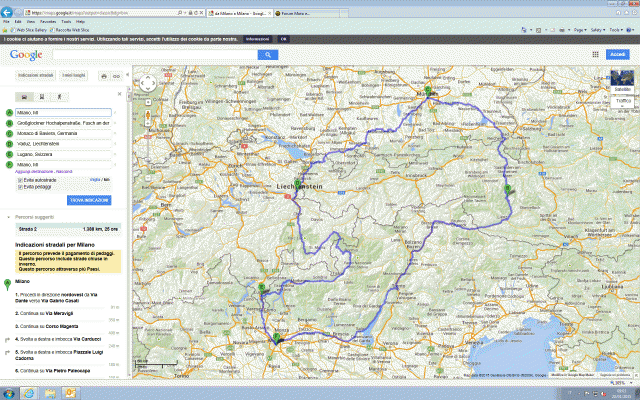This screenshot has width=640, height=400.
Task: Click the link share icon
Action: coord(116,76)
